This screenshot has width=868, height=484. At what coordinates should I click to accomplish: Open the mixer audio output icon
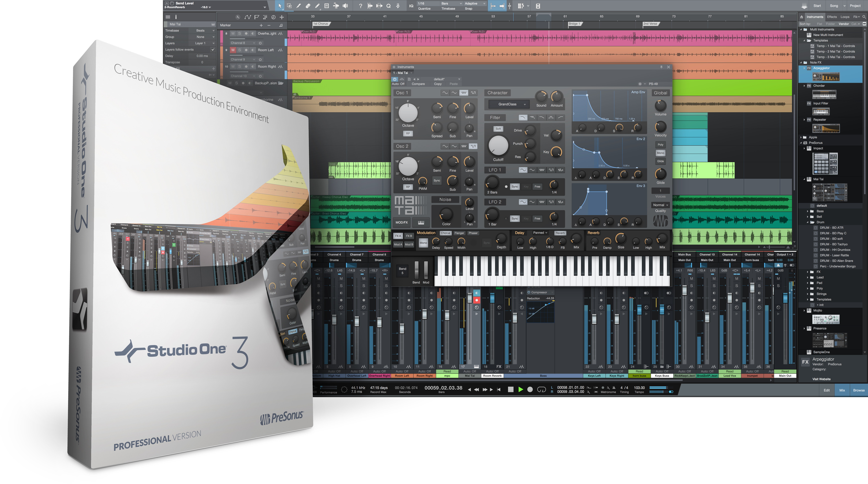coord(345,6)
